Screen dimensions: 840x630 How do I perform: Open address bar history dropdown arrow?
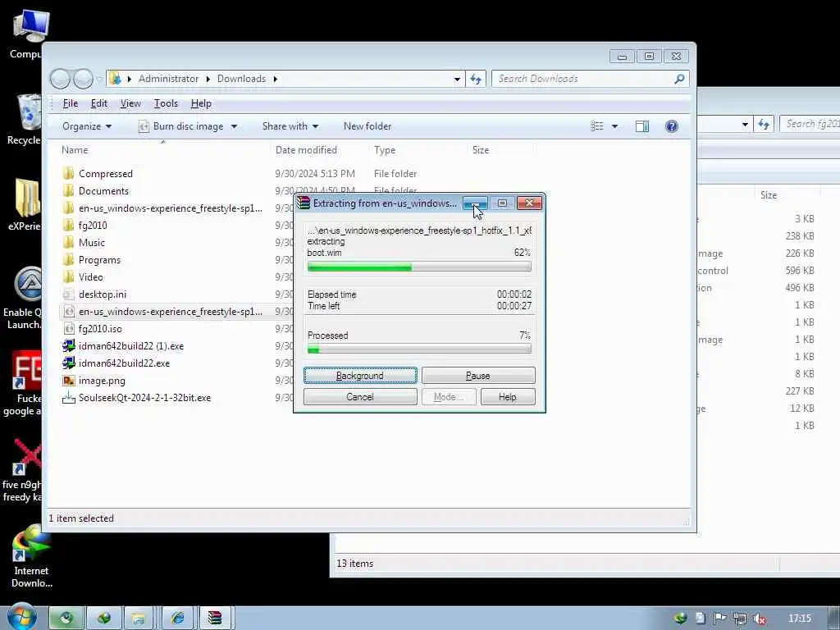pyautogui.click(x=457, y=79)
